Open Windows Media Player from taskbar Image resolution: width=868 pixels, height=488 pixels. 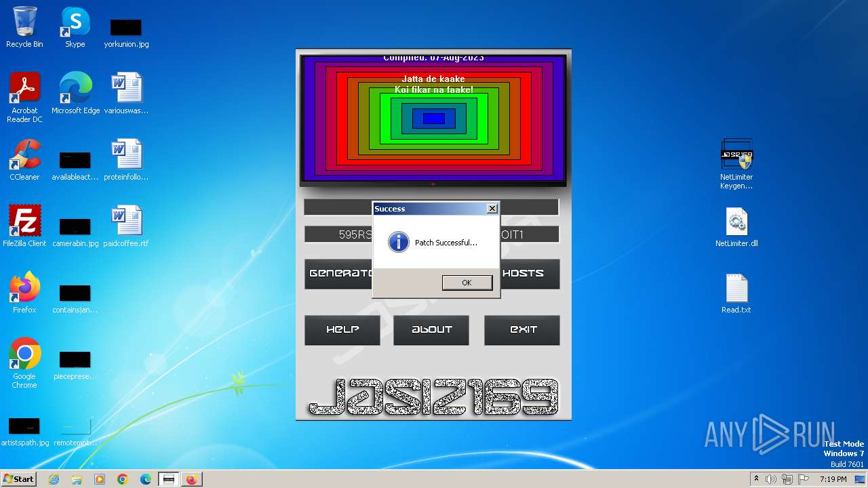100,479
